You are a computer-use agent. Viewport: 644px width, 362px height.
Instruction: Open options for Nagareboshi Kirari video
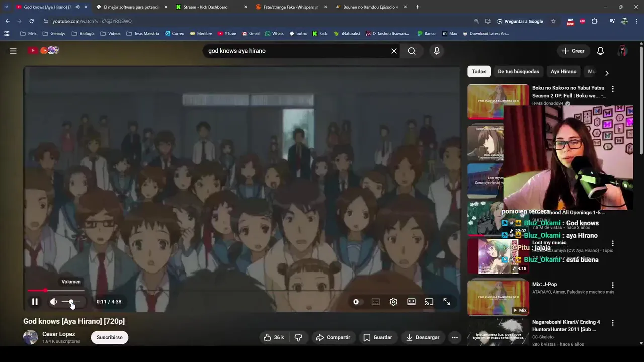pyautogui.click(x=612, y=323)
